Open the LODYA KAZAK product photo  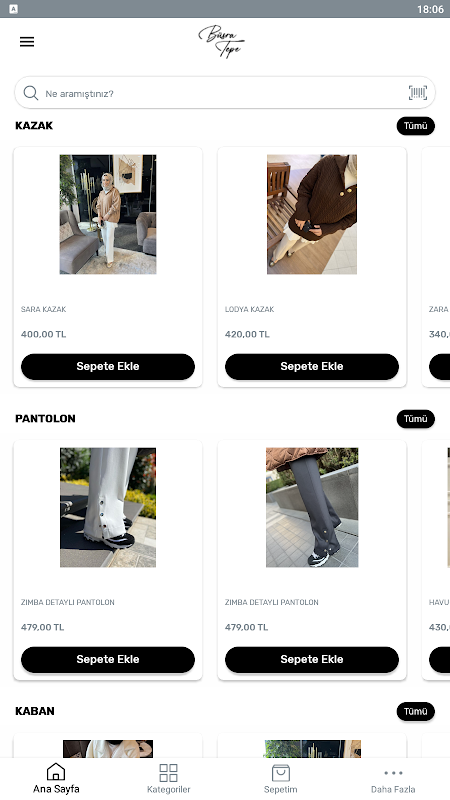(312, 214)
